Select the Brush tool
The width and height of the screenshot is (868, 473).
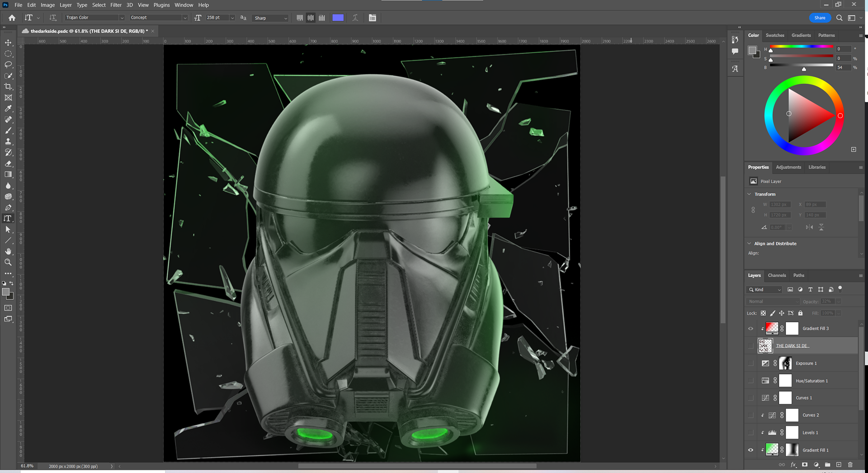(8, 131)
